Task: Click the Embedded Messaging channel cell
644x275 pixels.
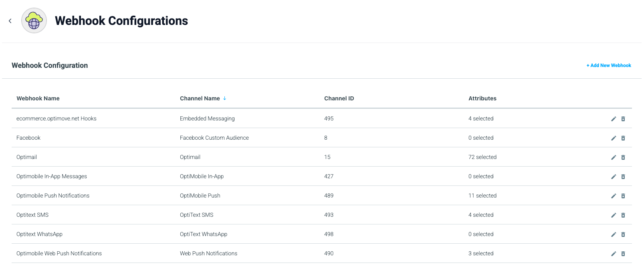Action: click(x=207, y=118)
